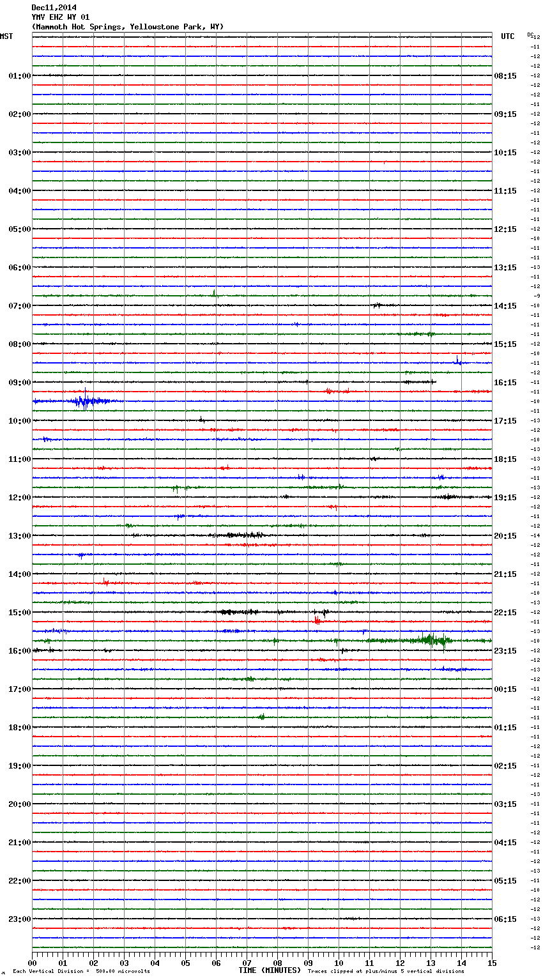Click the 14:15 UTC time label
This screenshot has width=543, height=980.
click(505, 306)
